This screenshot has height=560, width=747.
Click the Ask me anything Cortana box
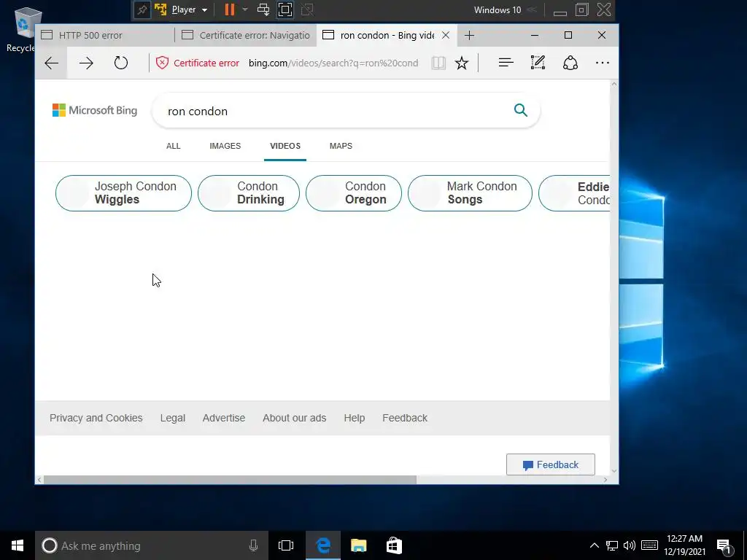[x=152, y=545]
